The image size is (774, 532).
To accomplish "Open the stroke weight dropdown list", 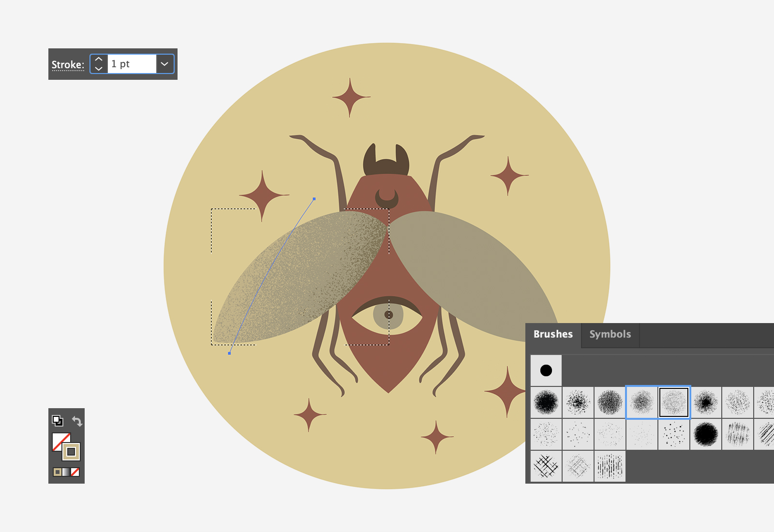I will (165, 64).
